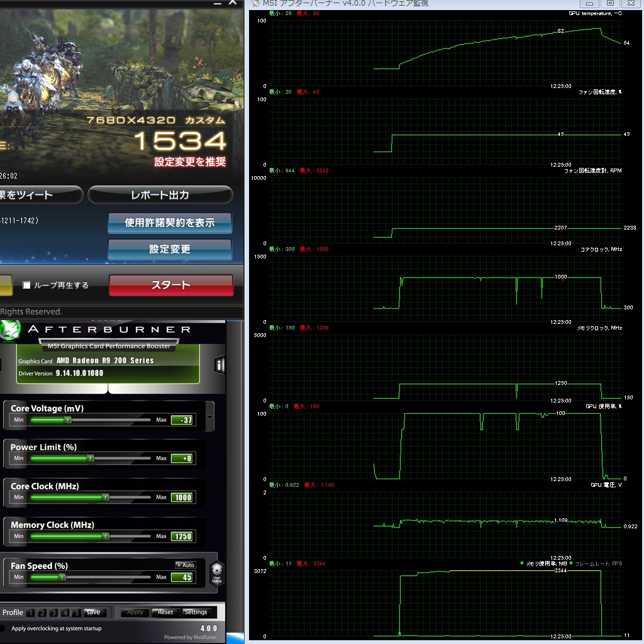Save the current profile

coord(94,612)
